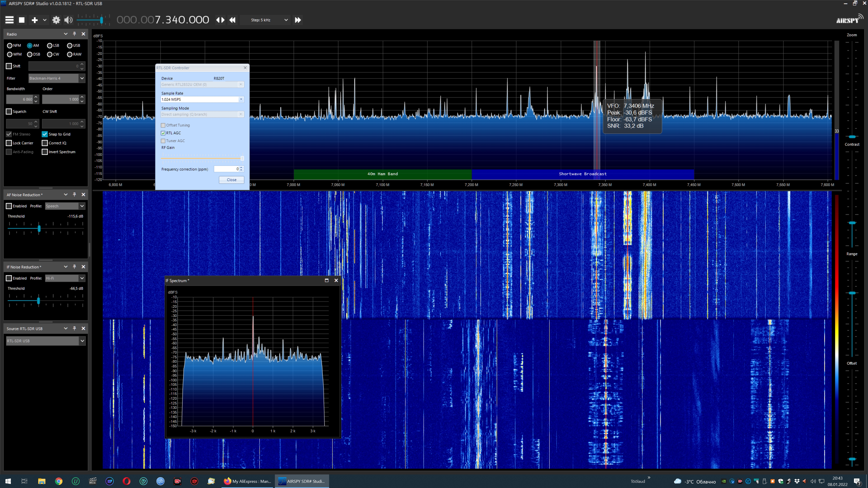Viewport: 868px width, 488px height.
Task: Collapse the AF Noise Reduction panel chevron
Action: [x=66, y=194]
